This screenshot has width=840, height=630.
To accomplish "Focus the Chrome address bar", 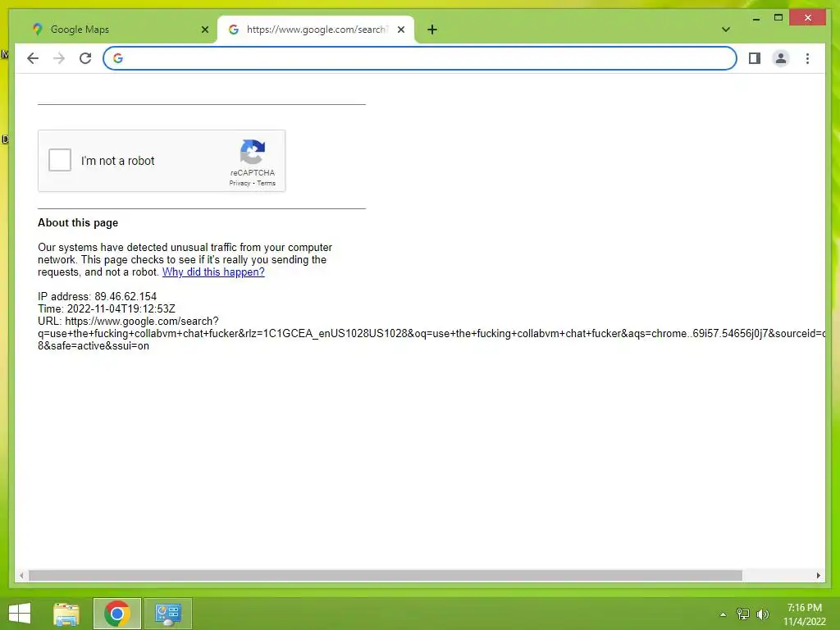I will tap(420, 58).
